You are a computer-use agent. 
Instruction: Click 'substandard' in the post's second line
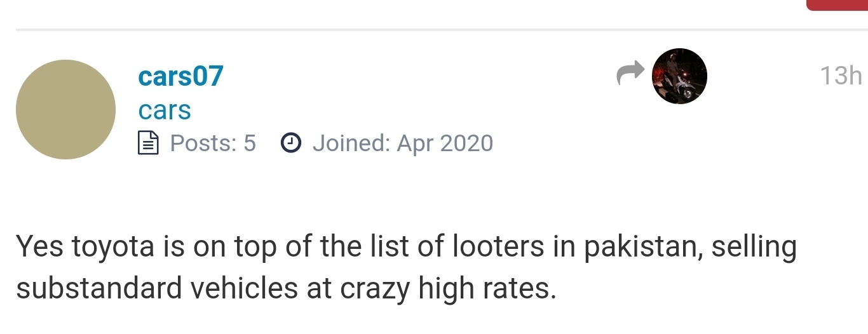pyautogui.click(x=99, y=289)
